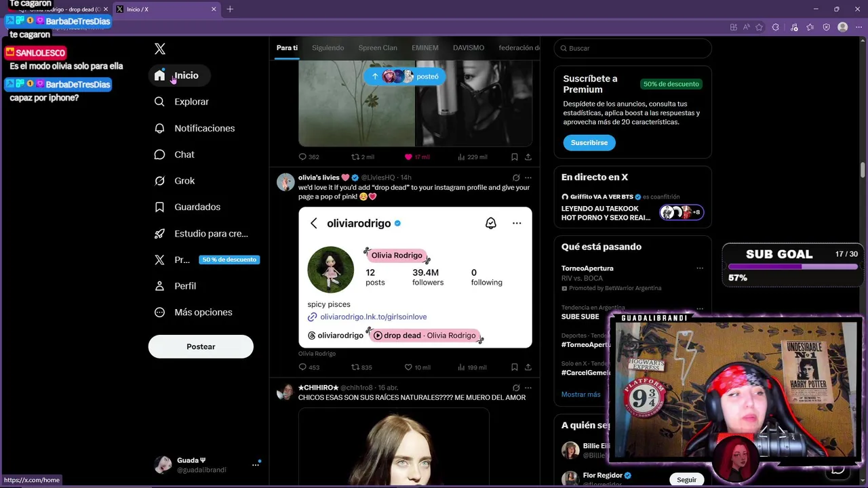Viewport: 868px width, 488px height.
Task: Switch to Spreen Clan tab
Action: pos(378,48)
